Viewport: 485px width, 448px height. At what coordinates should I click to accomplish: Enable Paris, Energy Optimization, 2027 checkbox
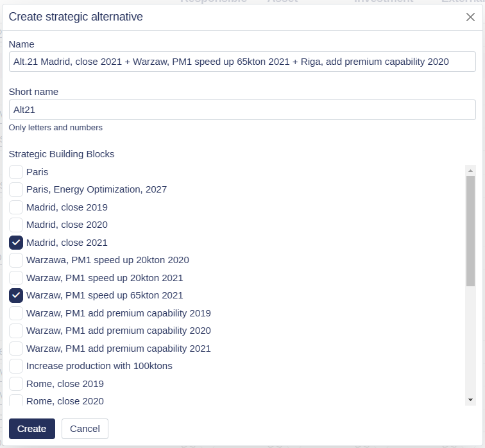16,189
